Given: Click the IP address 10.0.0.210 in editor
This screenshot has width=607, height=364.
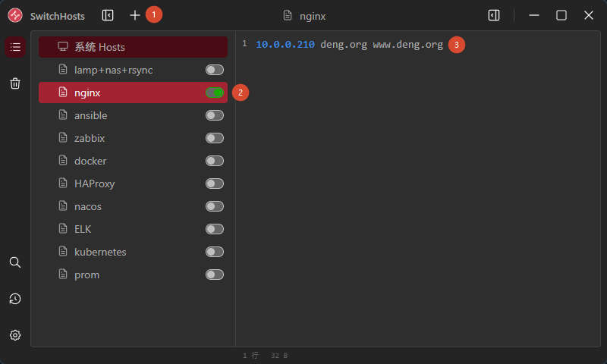Looking at the screenshot, I should 285,45.
